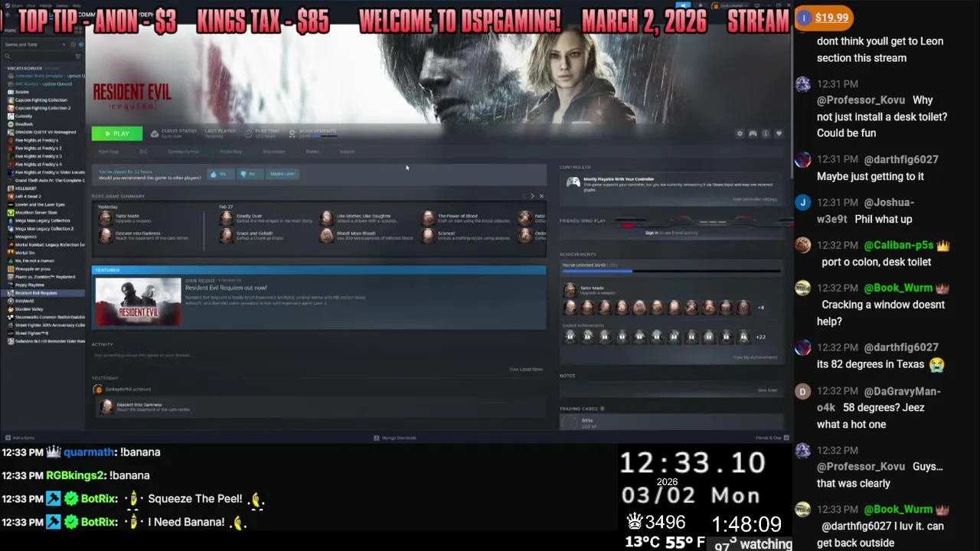Click Add a Game plus icon

click(x=7, y=438)
